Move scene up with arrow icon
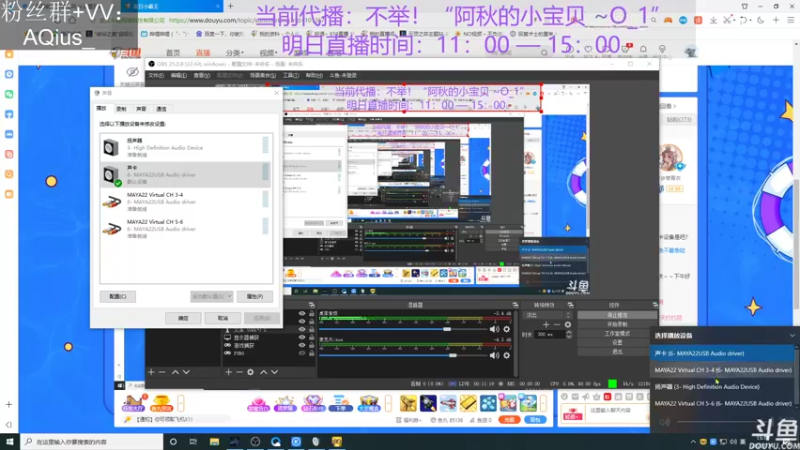 pyautogui.click(x=175, y=372)
